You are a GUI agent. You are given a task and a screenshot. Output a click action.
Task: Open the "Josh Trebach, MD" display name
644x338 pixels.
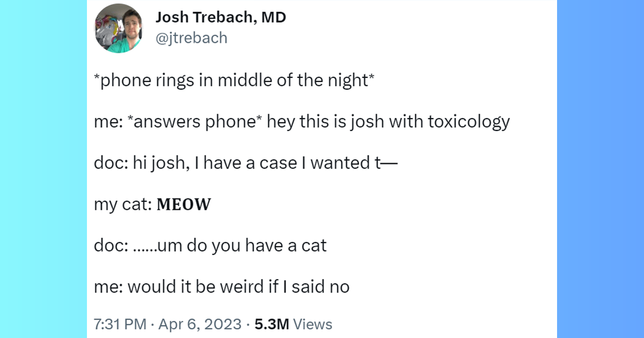pos(221,18)
